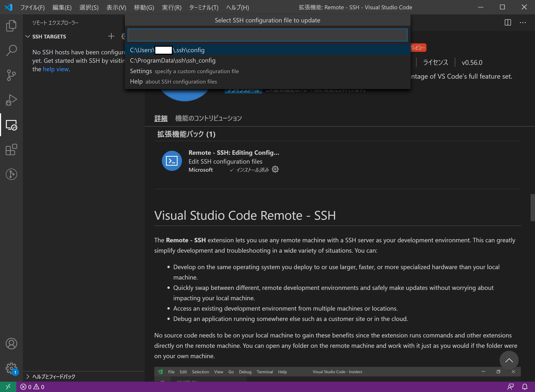Screen dimensions: 535x392
Task: Click the リモート エクスプローラー panel title
Action: [x=55, y=23]
